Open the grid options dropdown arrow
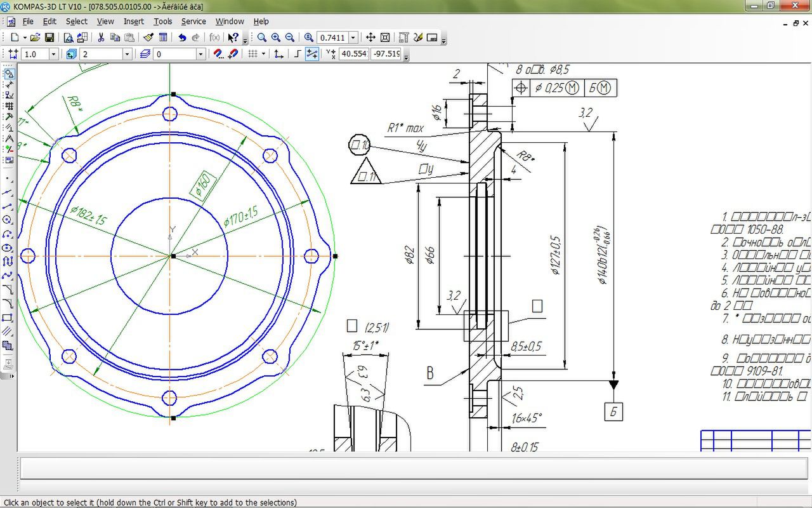The image size is (812, 508). 263,54
